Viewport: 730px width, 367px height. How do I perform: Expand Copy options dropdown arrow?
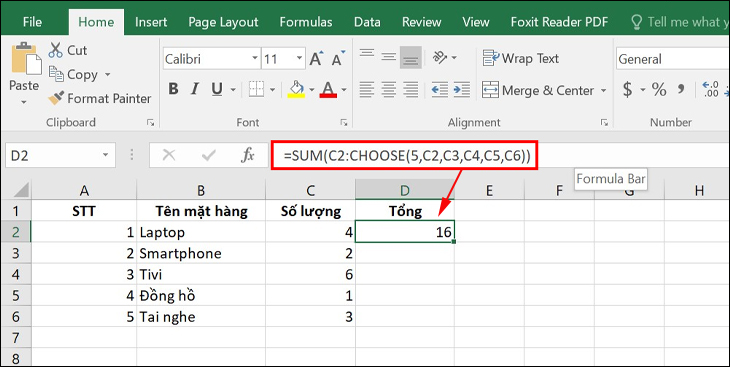pos(108,75)
